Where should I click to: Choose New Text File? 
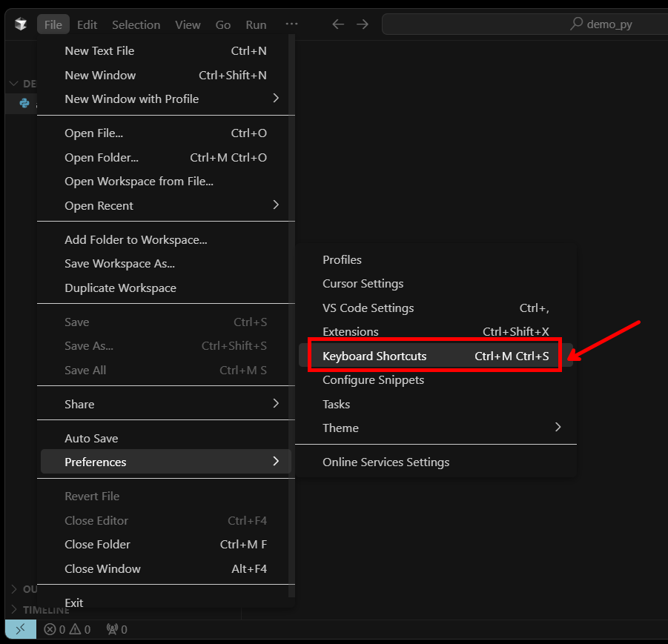(x=166, y=51)
